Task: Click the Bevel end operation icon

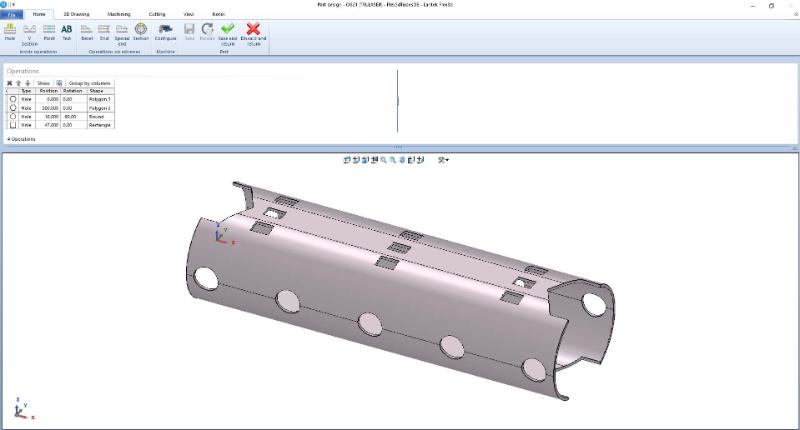Action: (x=87, y=32)
